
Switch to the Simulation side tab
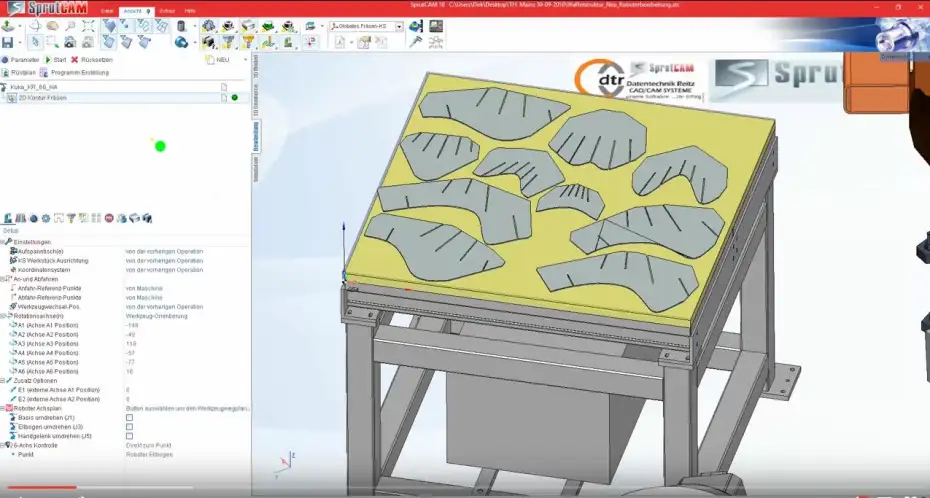(256, 168)
